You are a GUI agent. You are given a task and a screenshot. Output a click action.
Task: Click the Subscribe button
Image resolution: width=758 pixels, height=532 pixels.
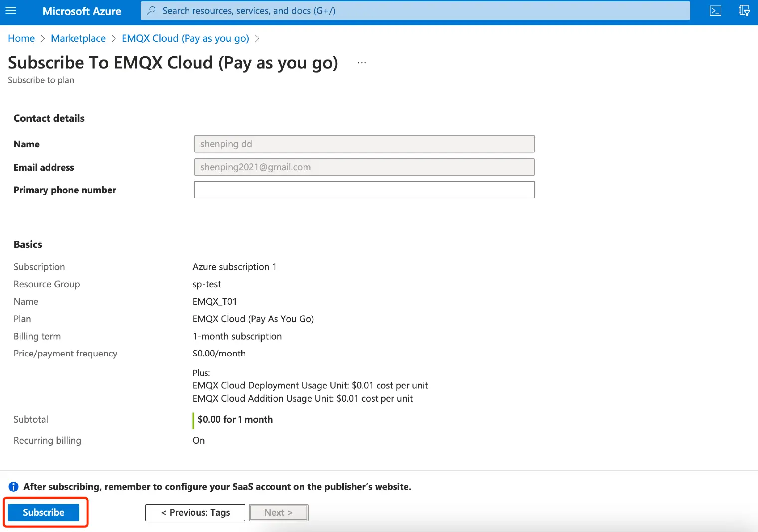coord(43,512)
